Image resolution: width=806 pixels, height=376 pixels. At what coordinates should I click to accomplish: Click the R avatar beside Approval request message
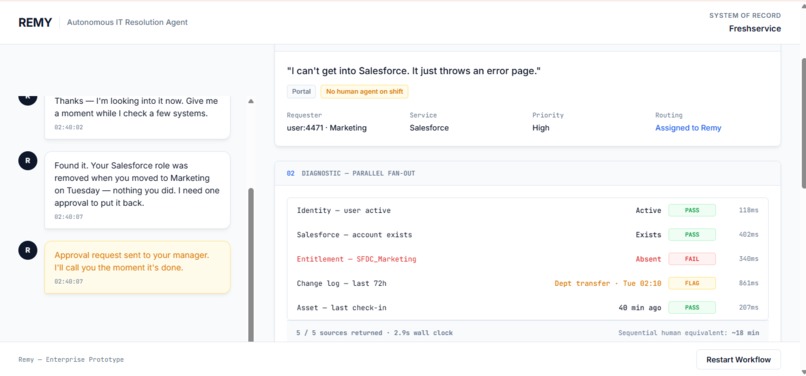[28, 250]
